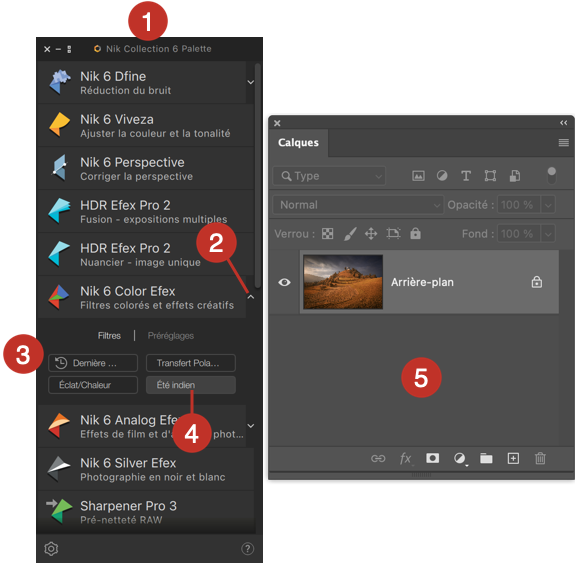Open Normal blending mode dropdown

tap(358, 205)
